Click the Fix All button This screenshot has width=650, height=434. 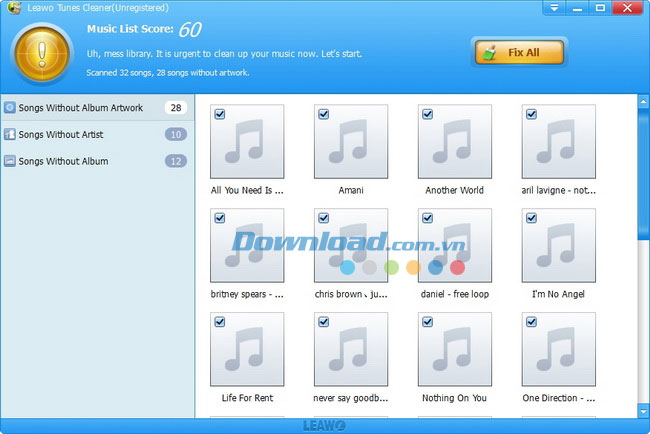[x=519, y=52]
